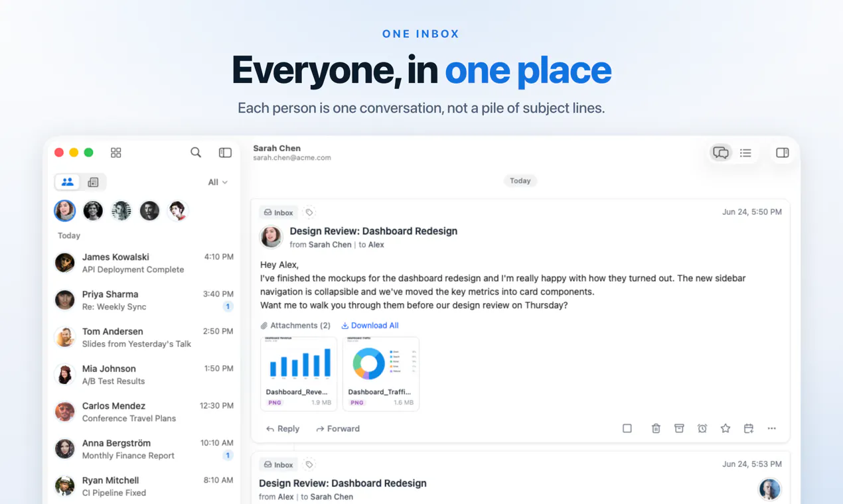Open Mia Johnson A/B Test Results
Viewport: 843px width, 504px height.
144,374
